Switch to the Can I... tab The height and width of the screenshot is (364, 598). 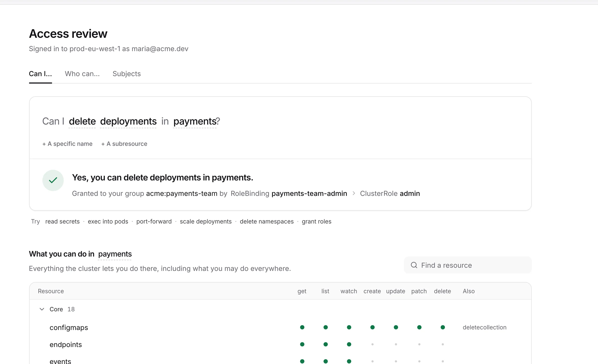(40, 74)
